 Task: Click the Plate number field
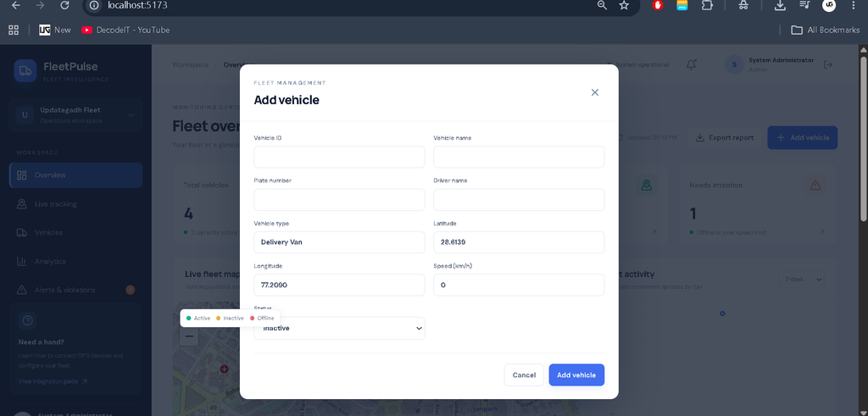339,200
